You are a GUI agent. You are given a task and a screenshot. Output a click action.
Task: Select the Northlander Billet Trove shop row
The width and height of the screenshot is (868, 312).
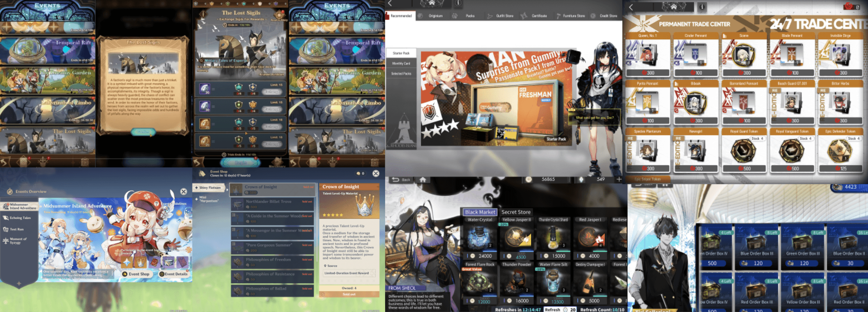coord(272,204)
